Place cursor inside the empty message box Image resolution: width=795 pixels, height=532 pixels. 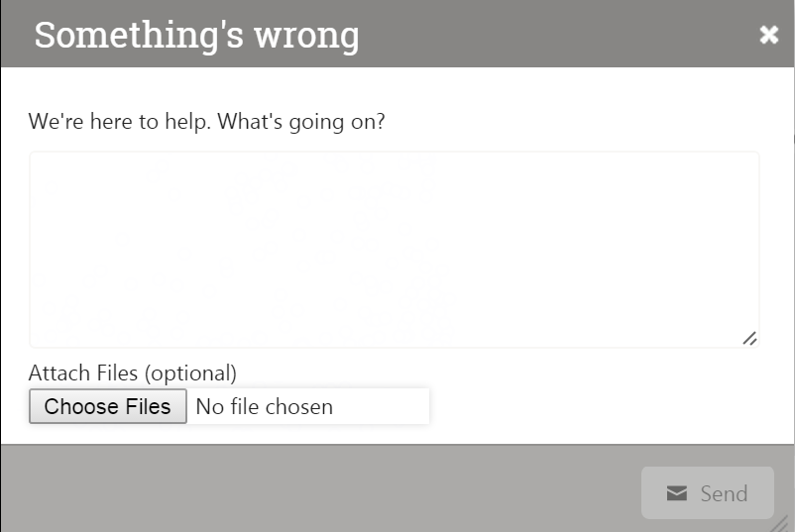click(394, 250)
